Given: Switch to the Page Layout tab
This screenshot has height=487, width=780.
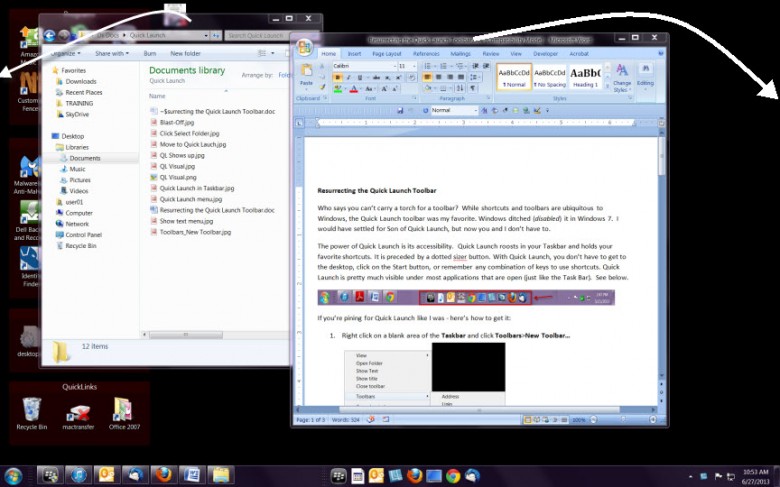Looking at the screenshot, I should pos(387,54).
